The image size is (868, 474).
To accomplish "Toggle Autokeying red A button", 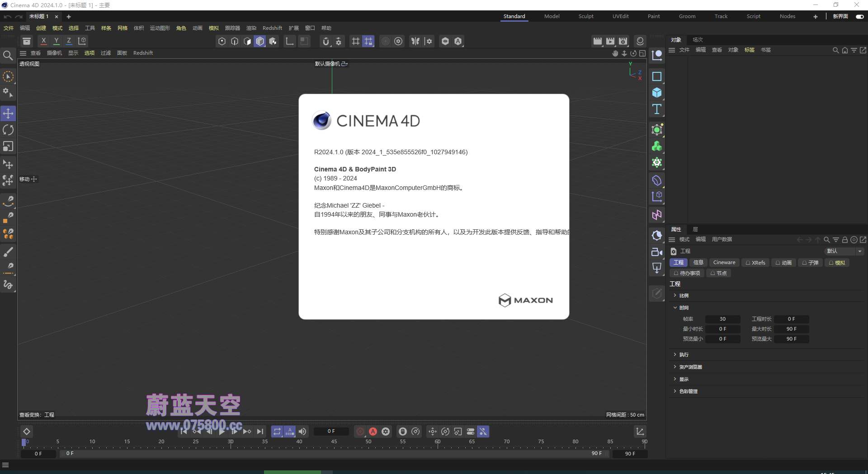I will [x=373, y=431].
